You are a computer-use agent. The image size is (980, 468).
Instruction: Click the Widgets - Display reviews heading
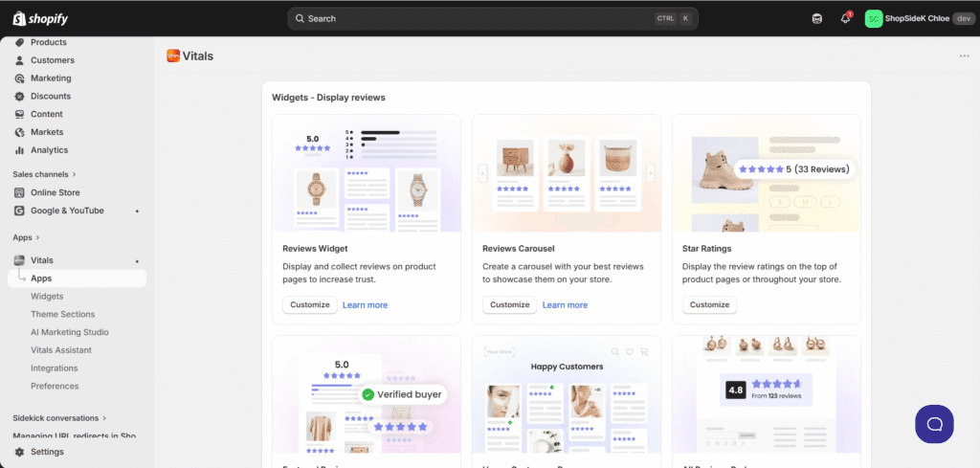point(329,98)
